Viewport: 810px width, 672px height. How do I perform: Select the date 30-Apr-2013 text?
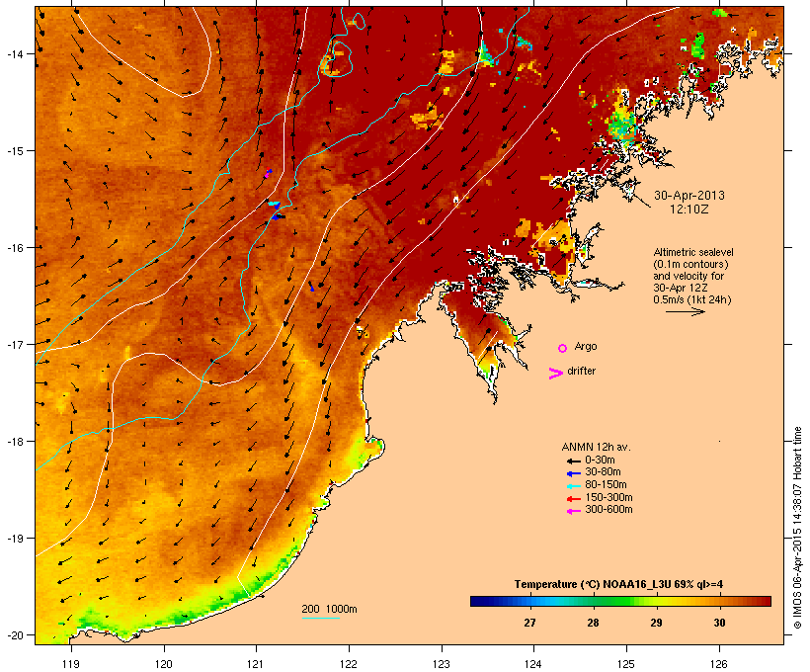pos(689,196)
